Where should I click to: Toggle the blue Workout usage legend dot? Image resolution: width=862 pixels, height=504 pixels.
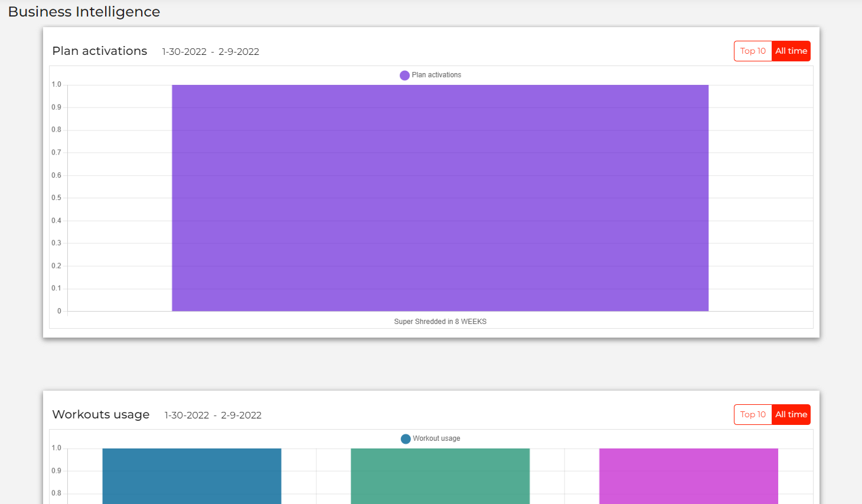[x=406, y=439]
